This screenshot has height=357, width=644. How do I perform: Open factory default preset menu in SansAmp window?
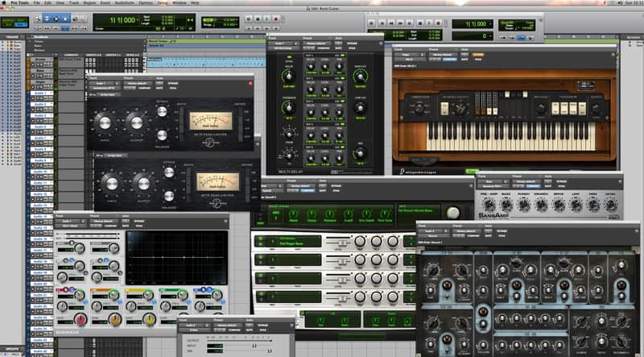(529, 181)
